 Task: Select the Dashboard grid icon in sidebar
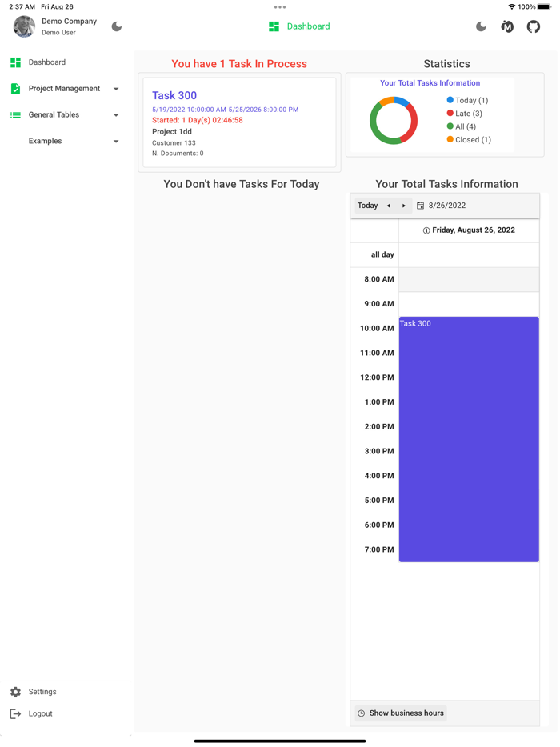tap(14, 62)
